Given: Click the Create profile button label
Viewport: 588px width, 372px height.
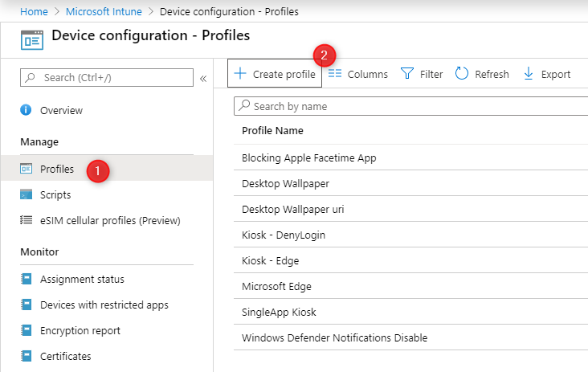Looking at the screenshot, I should pos(284,74).
